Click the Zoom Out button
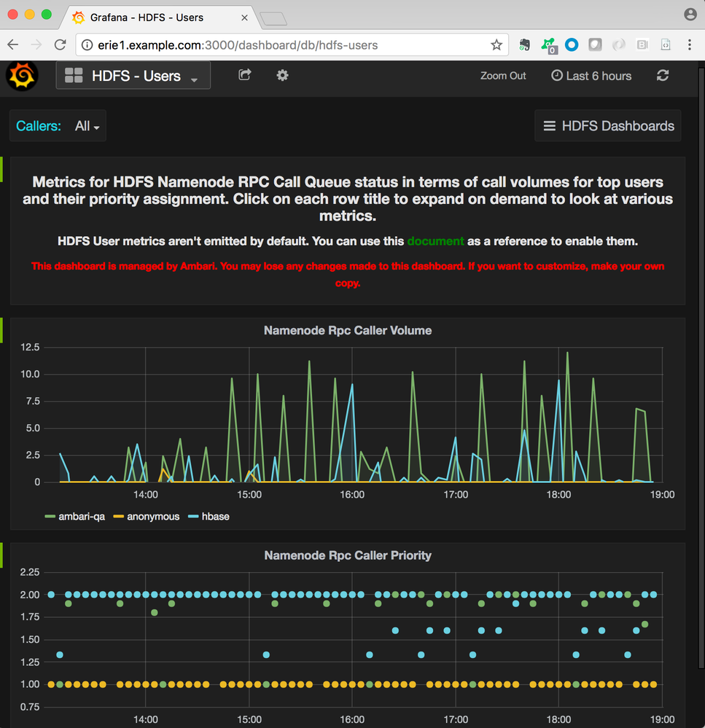This screenshot has width=705, height=728. [502, 76]
